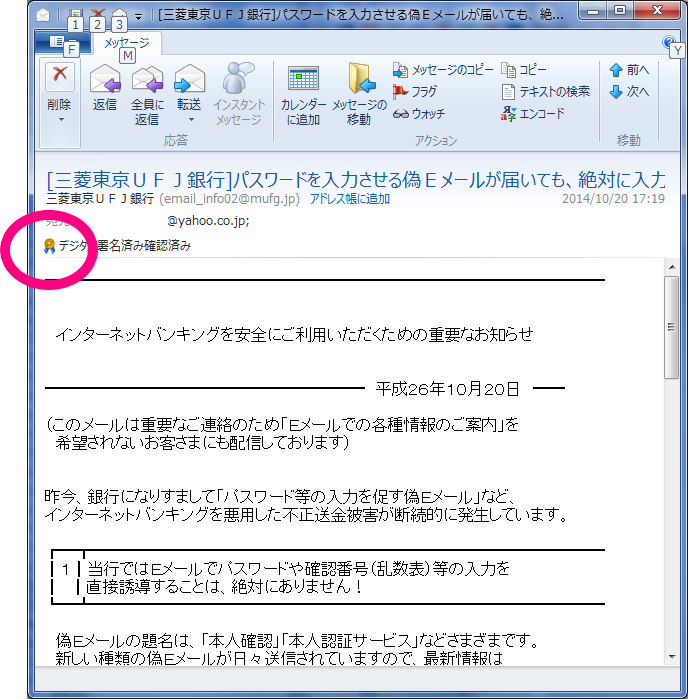The height and width of the screenshot is (699, 688).
Task: Click the デジタル署名済み確認済み status text
Action: click(125, 246)
